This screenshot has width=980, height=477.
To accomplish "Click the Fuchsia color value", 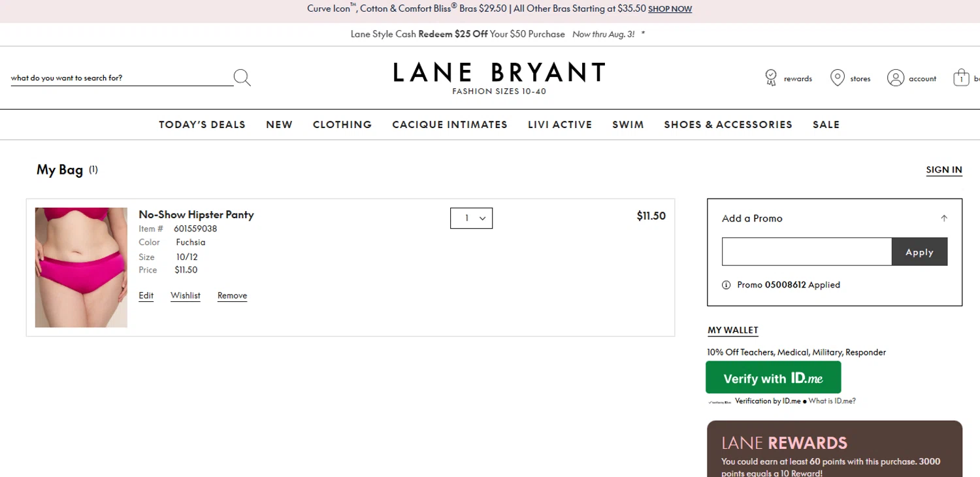I will pyautogui.click(x=191, y=242).
